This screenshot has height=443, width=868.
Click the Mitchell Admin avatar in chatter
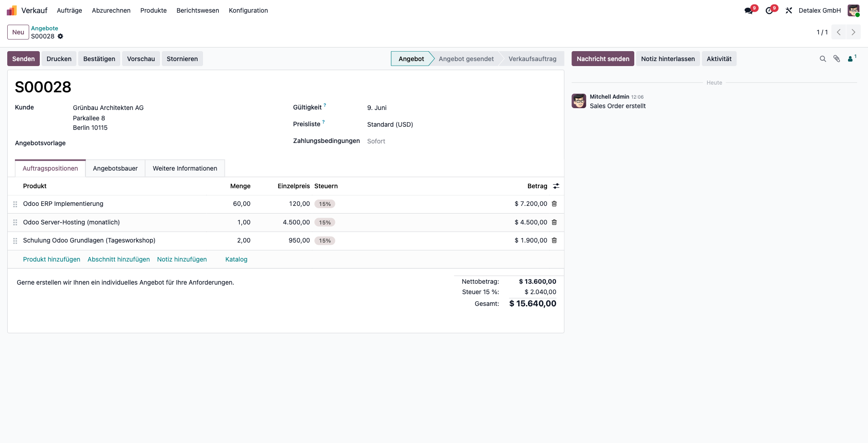579,101
